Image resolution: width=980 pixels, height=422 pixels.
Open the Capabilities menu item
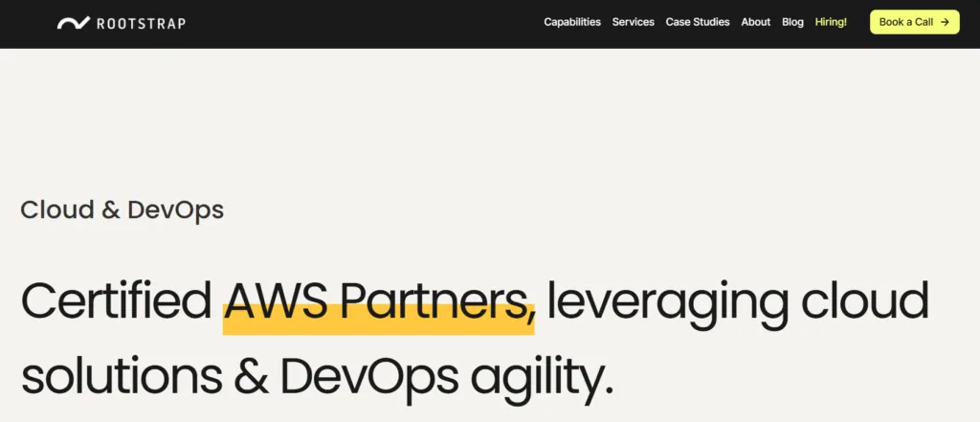[x=572, y=22]
